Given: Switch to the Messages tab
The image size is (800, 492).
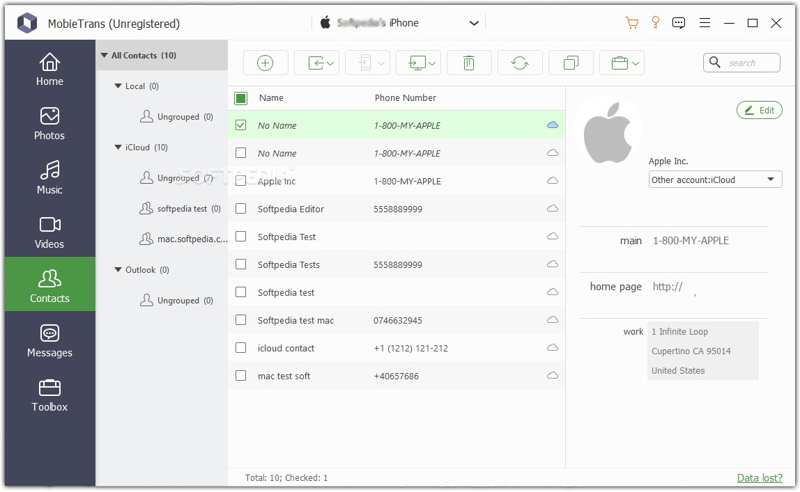Looking at the screenshot, I should (49, 341).
